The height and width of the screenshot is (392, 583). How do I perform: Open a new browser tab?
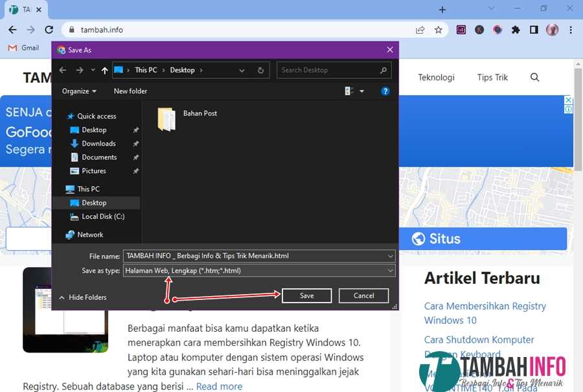point(442,10)
